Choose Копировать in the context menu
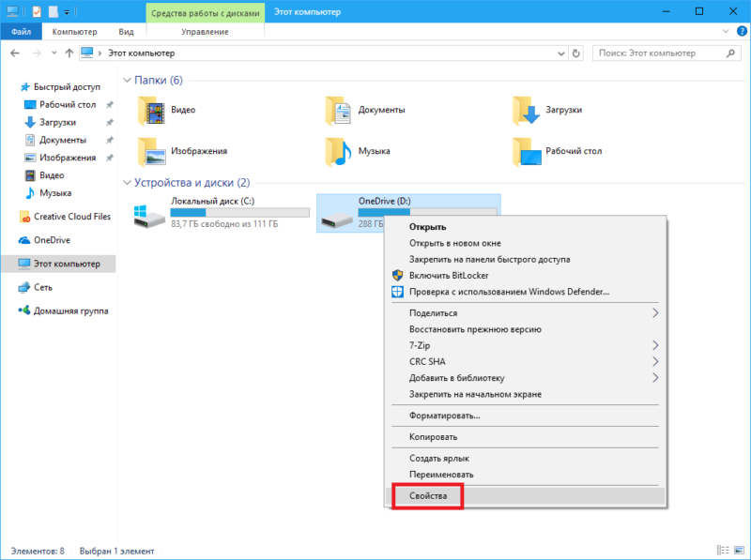 525,436
